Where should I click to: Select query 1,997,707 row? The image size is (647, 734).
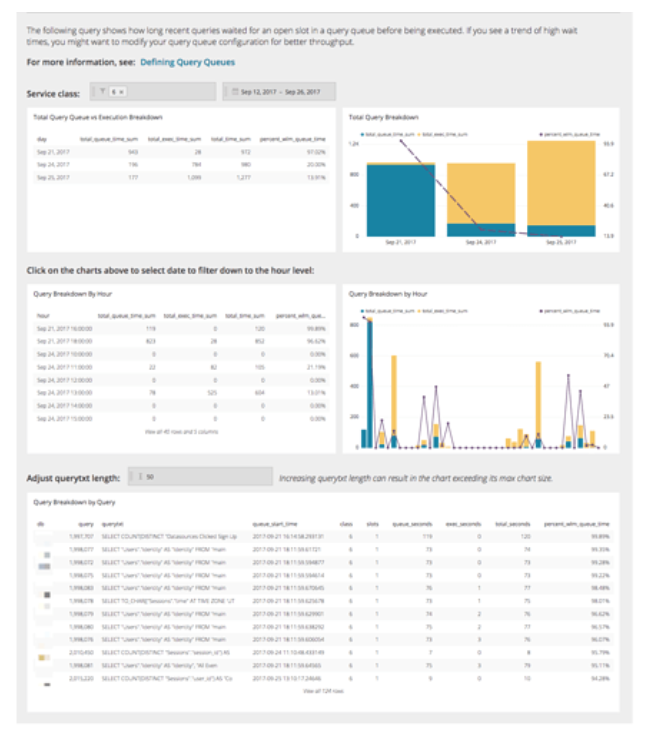pos(323,536)
